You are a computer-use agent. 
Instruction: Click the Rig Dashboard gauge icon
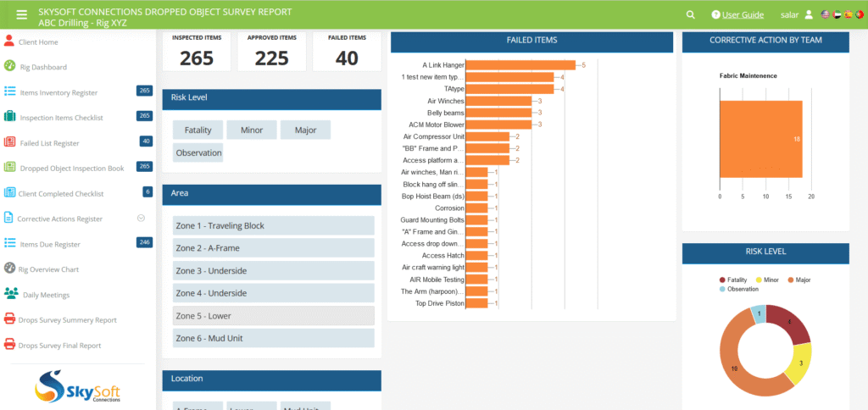(9, 66)
